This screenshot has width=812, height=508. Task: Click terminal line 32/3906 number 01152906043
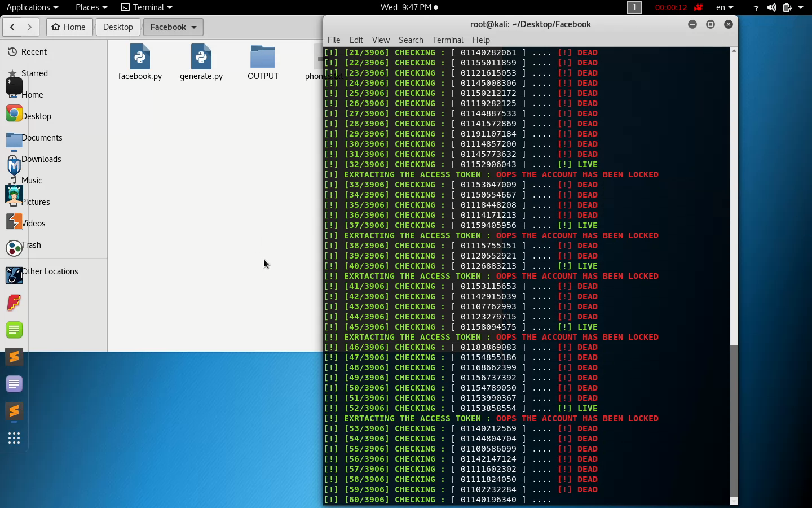click(488, 164)
